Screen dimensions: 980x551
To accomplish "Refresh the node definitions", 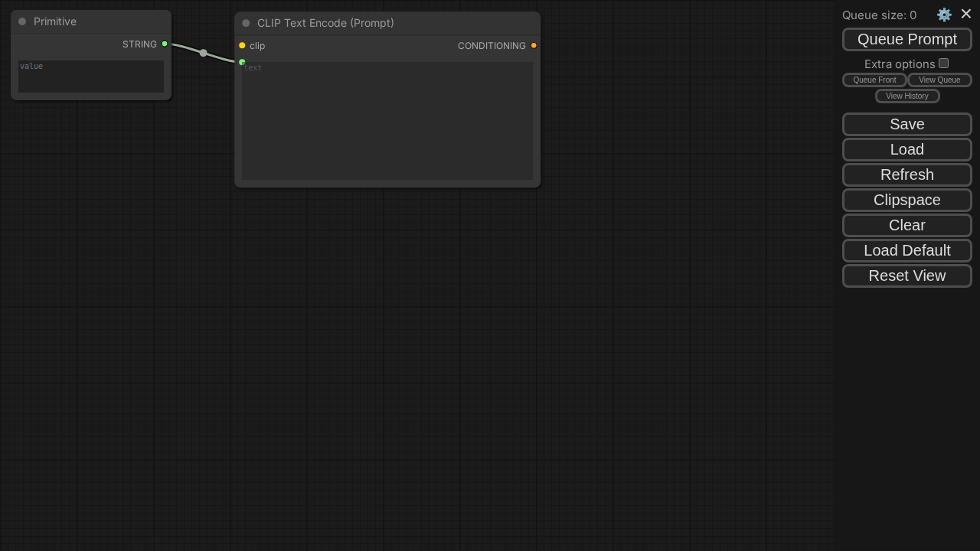I will tap(906, 174).
